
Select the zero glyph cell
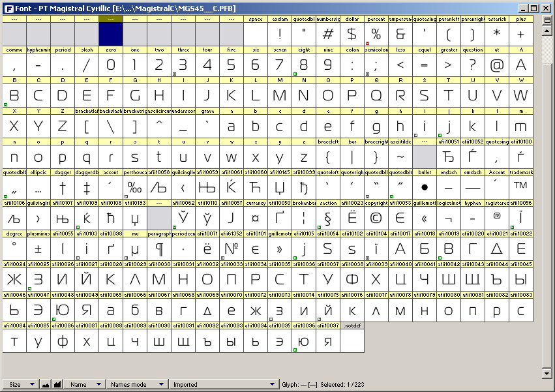pyautogui.click(x=111, y=65)
